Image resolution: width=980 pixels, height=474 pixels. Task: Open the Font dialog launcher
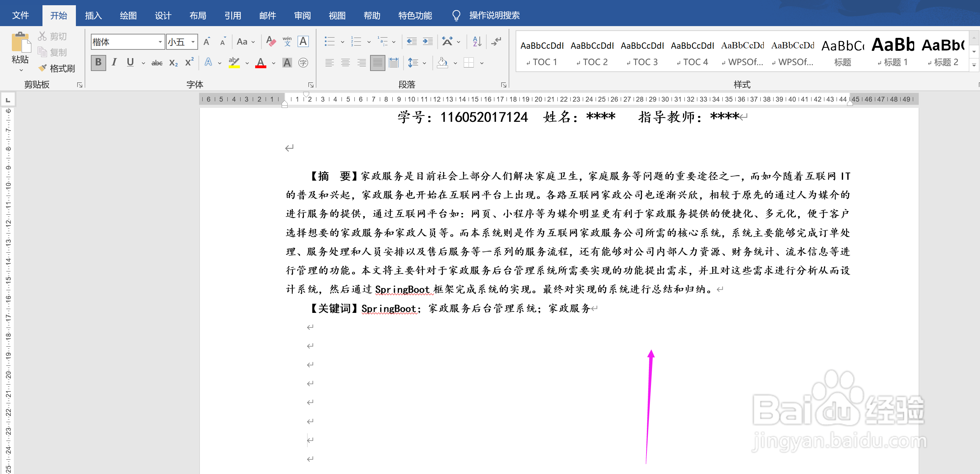point(311,85)
